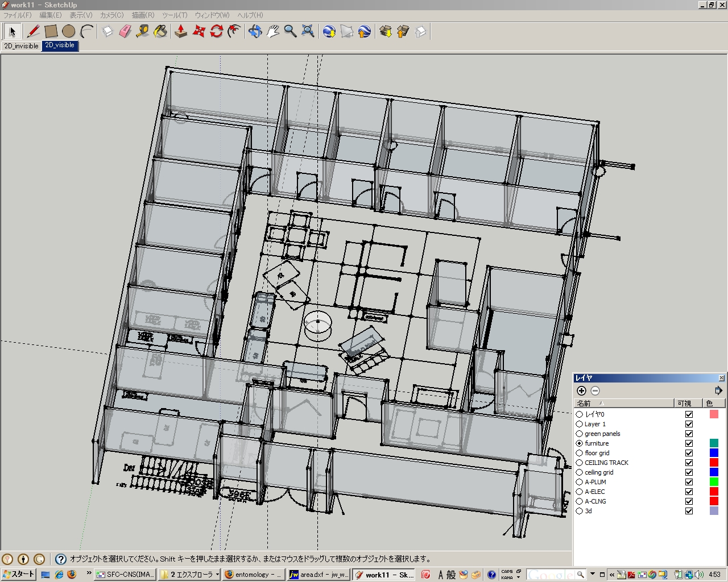Open the area.dxf taskbar window button
Image resolution: width=728 pixels, height=582 pixels.
coord(318,575)
